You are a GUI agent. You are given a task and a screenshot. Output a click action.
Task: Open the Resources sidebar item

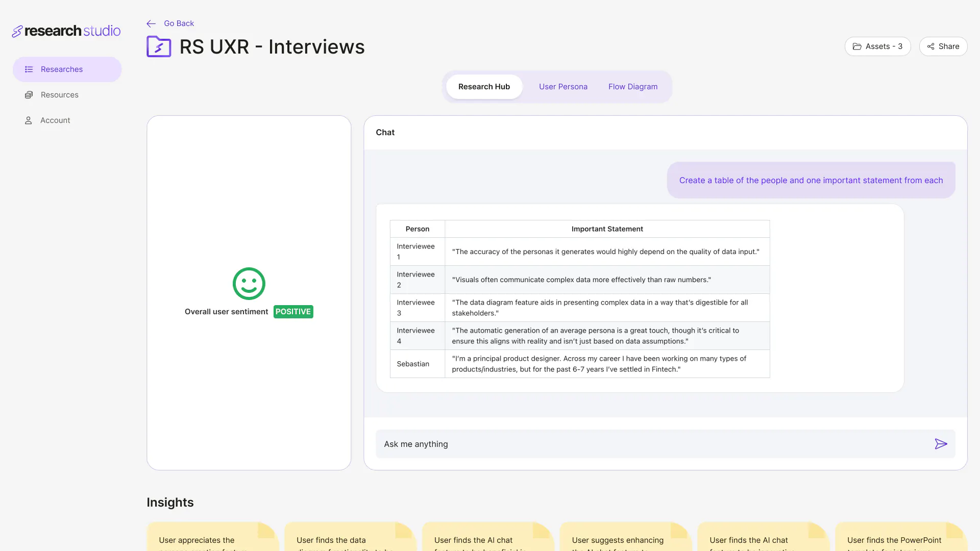[x=67, y=95]
